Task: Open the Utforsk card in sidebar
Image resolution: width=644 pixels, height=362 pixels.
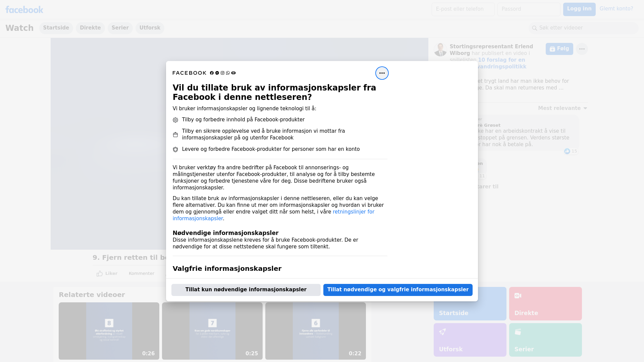Action: [x=470, y=340]
